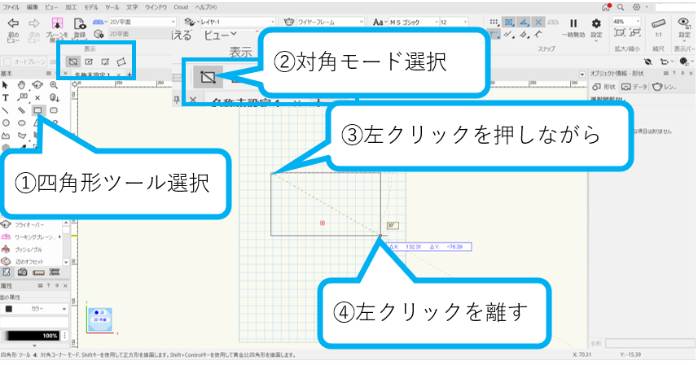Select the callout tool
This screenshot has width=698, height=365.
(x=21, y=97)
